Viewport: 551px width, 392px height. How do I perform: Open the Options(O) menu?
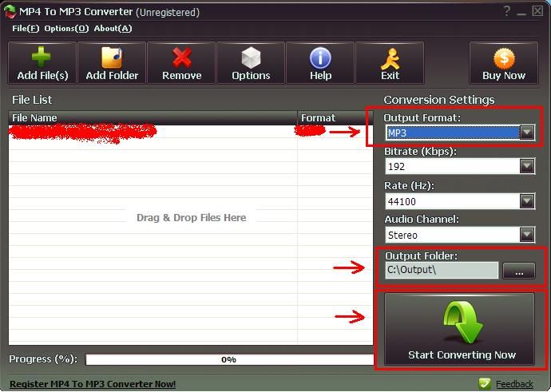(66, 29)
